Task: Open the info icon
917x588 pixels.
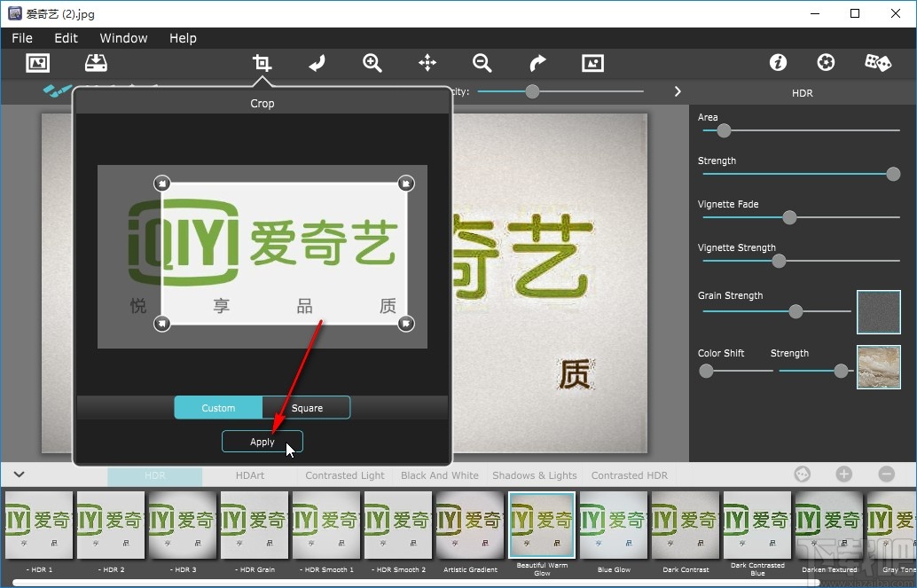Action: [778, 63]
